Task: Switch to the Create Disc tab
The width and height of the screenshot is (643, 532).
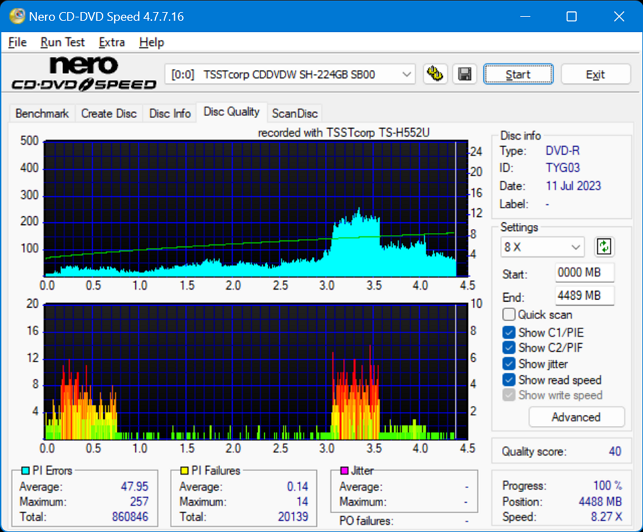Action: (109, 113)
